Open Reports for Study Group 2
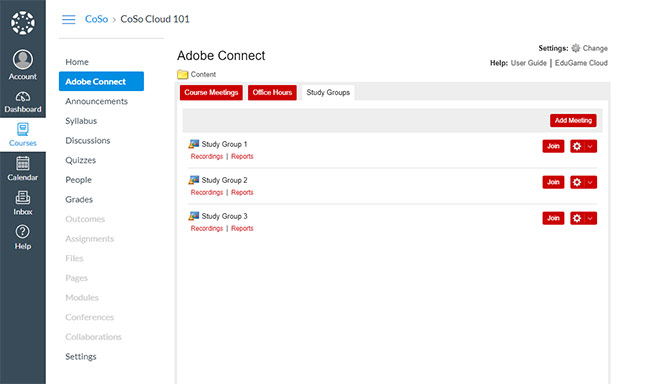The height and width of the screenshot is (384, 650). pyautogui.click(x=242, y=192)
